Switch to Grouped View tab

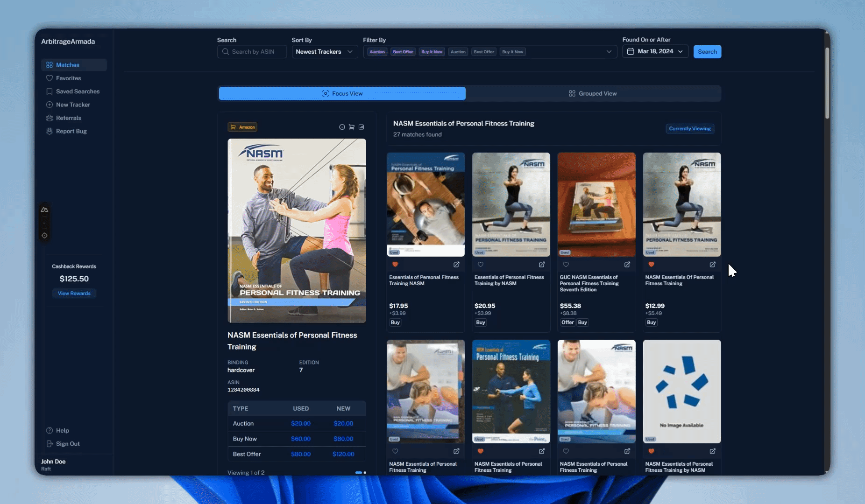point(593,93)
